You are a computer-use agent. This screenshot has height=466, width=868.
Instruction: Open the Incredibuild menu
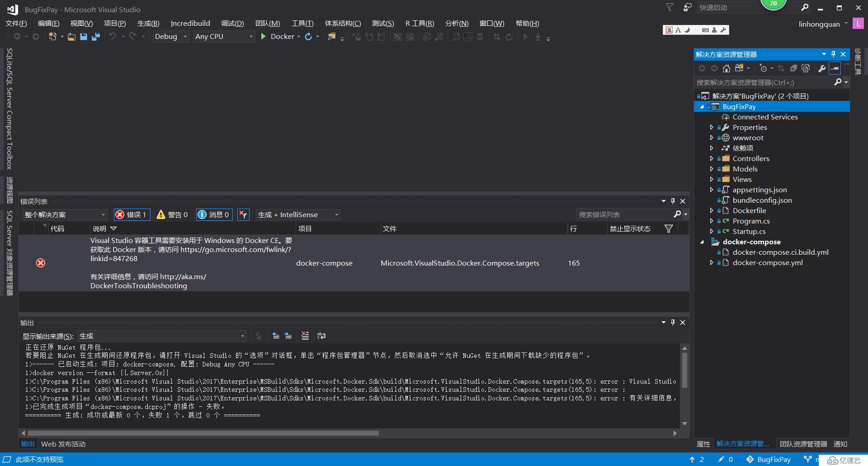[190, 23]
